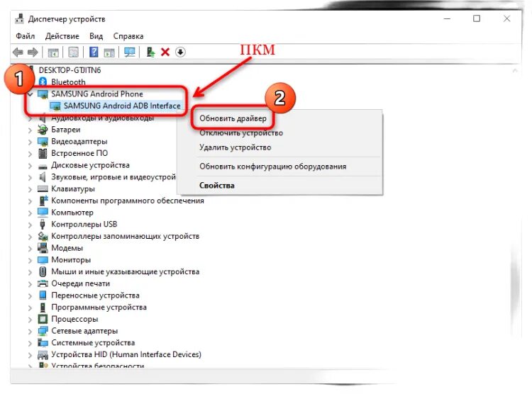
Task: Click the Компьютер monitor icon
Action: 43,213
